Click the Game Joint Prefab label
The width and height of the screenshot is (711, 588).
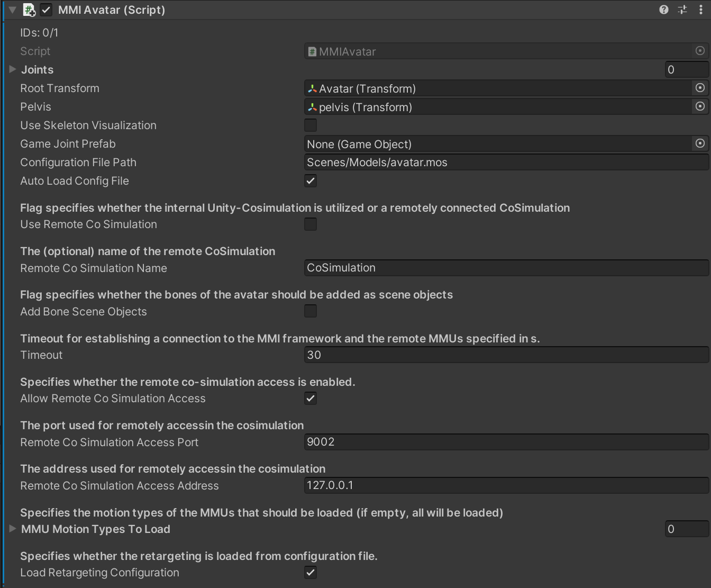[68, 143]
